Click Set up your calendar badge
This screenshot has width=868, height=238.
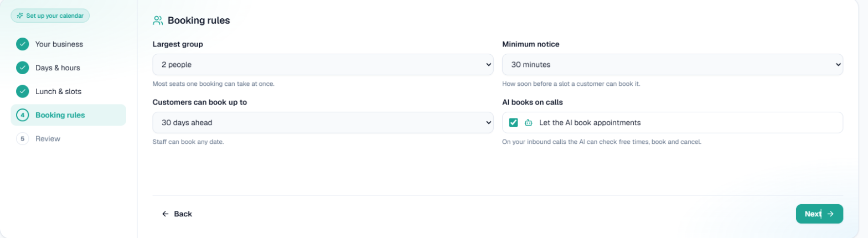pyautogui.click(x=50, y=15)
